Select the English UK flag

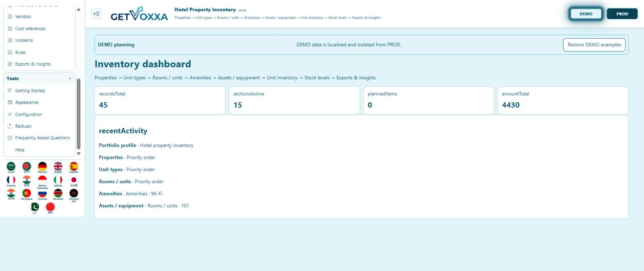[58, 167]
